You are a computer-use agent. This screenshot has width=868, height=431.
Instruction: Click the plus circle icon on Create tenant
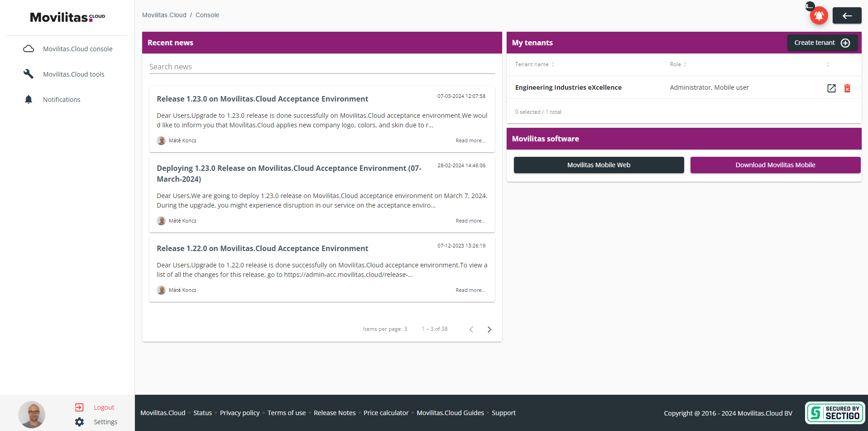(x=845, y=43)
